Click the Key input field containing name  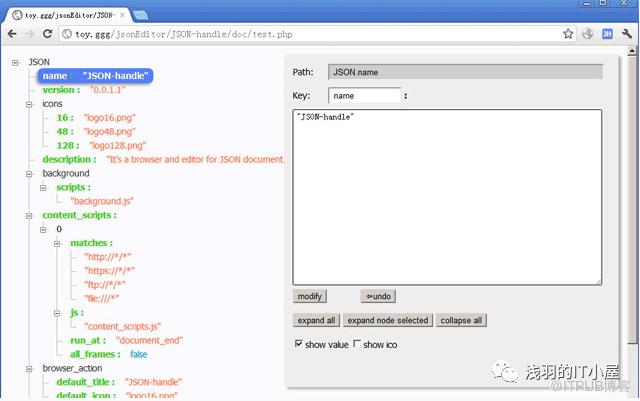pos(364,96)
